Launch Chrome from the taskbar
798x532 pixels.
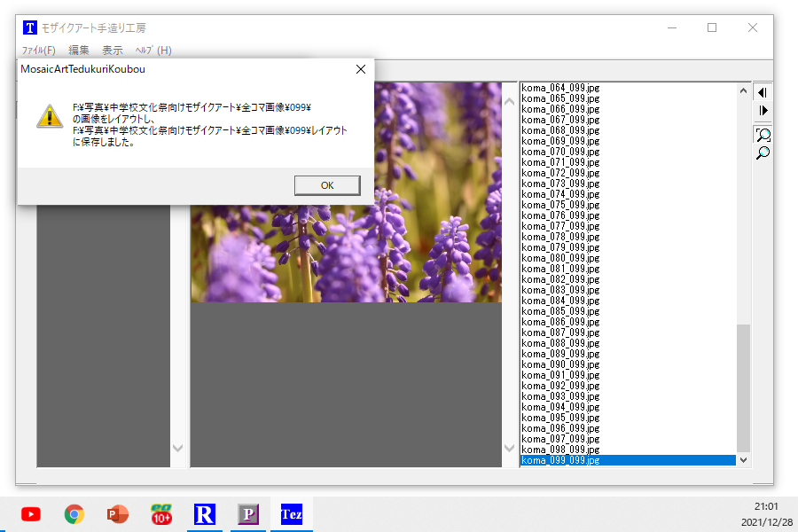click(x=74, y=514)
